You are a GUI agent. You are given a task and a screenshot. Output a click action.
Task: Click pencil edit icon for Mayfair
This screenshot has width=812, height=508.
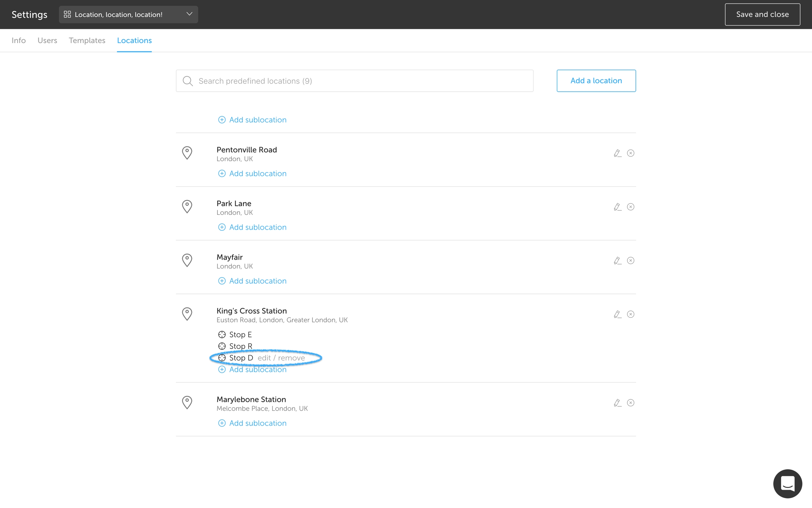click(x=617, y=260)
